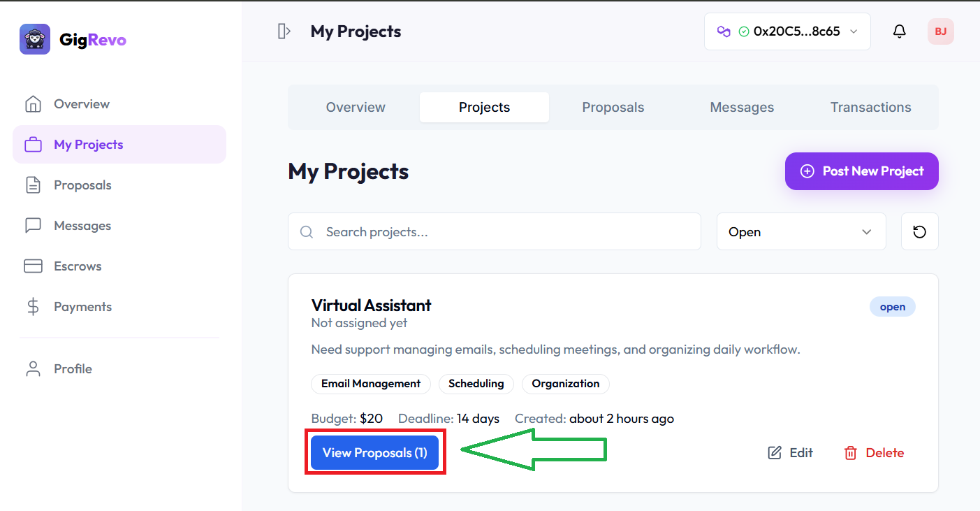Switch to the Transactions tab

pyautogui.click(x=870, y=107)
